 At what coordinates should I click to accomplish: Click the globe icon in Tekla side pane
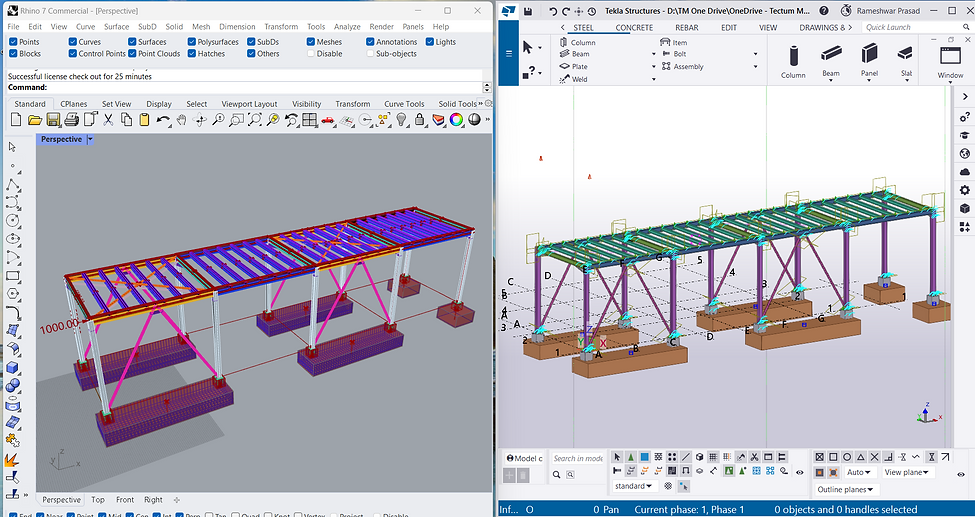click(x=964, y=153)
